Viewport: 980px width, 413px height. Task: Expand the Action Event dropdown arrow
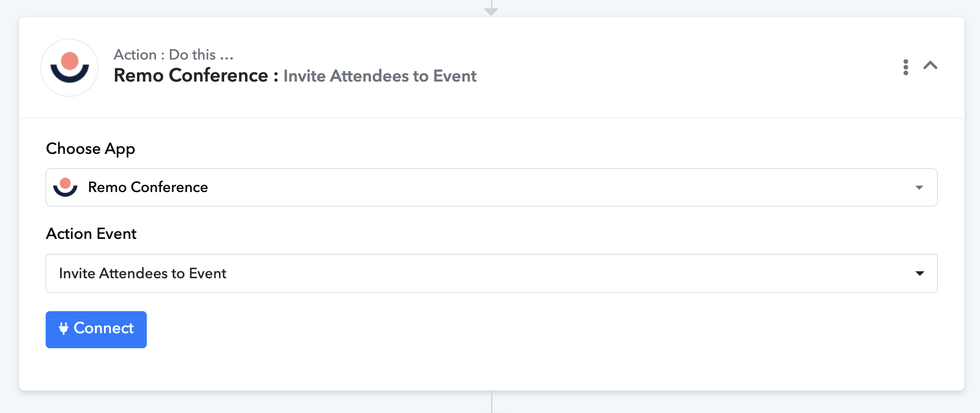click(919, 273)
